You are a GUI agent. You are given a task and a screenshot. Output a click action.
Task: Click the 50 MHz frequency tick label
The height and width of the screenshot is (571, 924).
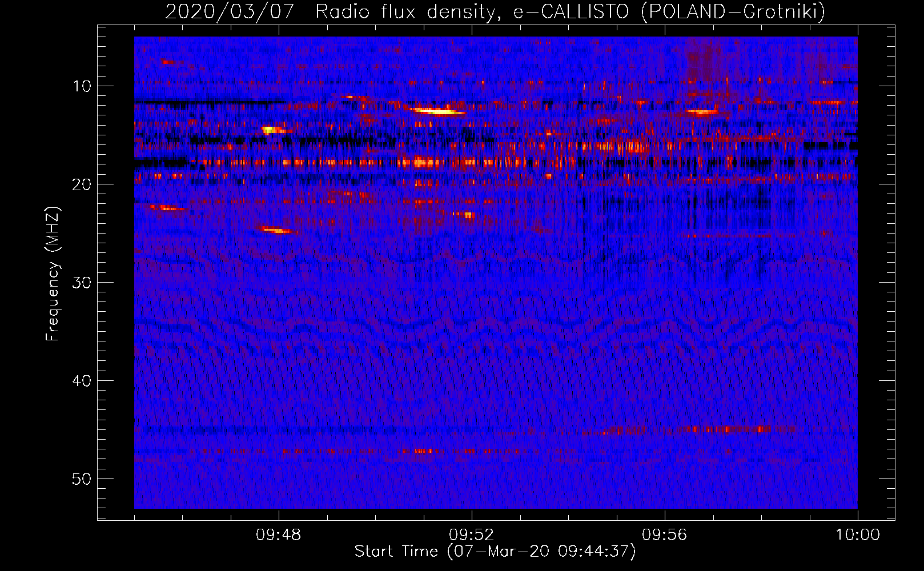82,479
